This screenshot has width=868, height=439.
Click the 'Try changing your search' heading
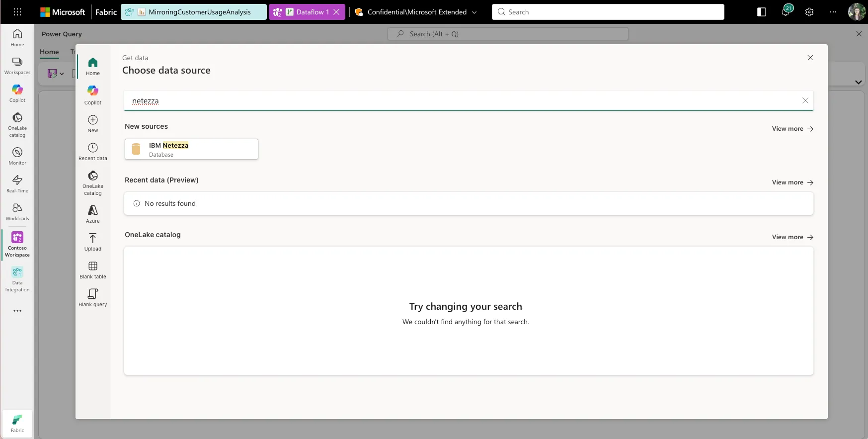click(466, 306)
